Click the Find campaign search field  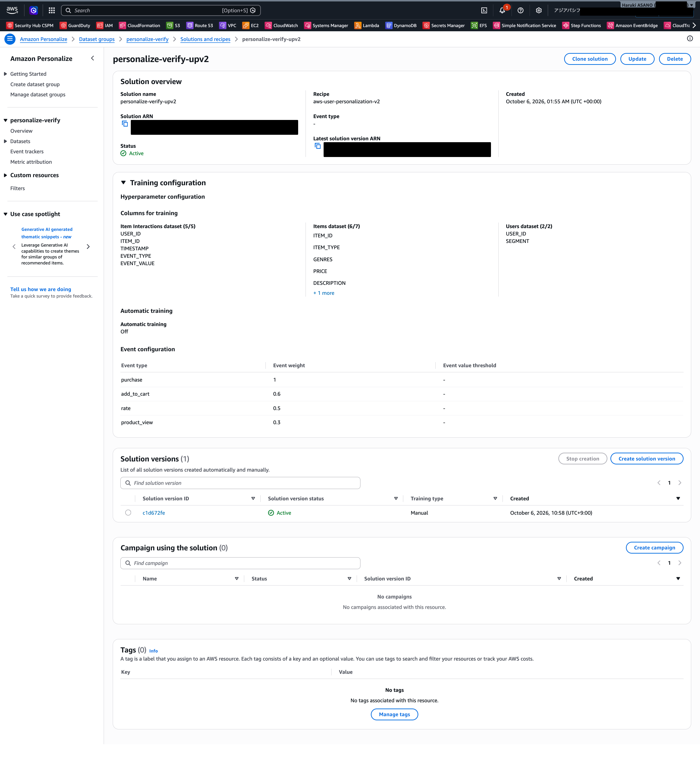tap(240, 563)
